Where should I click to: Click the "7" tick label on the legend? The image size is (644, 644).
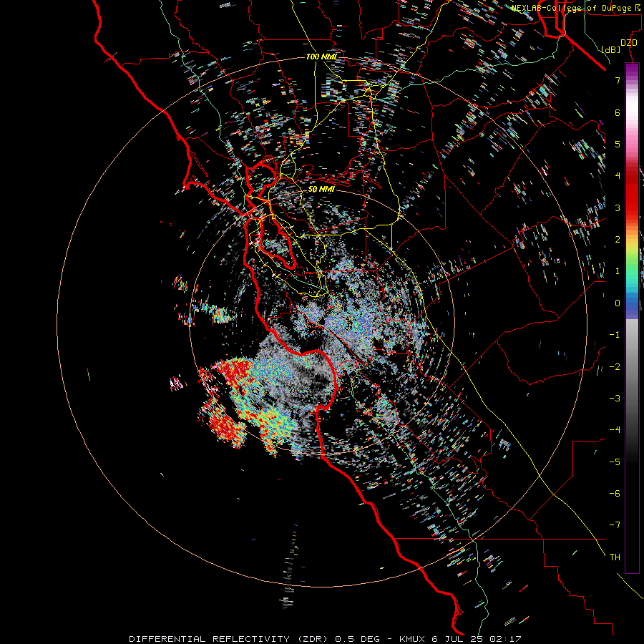pyautogui.click(x=618, y=80)
